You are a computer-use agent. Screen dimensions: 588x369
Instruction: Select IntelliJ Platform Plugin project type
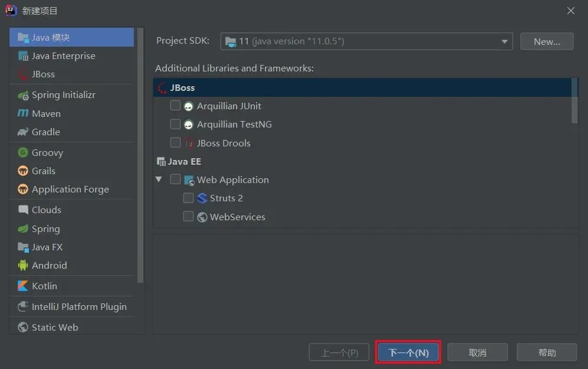pos(71,306)
